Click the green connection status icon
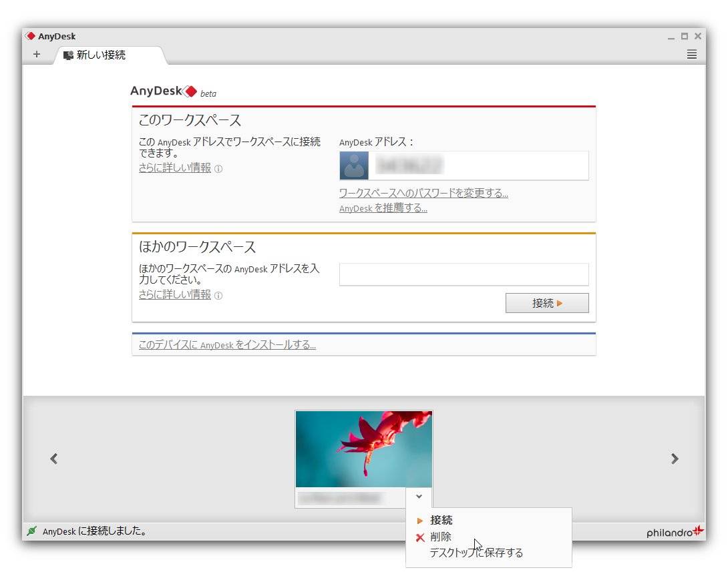Screen dimensions: 728x574 (31, 531)
